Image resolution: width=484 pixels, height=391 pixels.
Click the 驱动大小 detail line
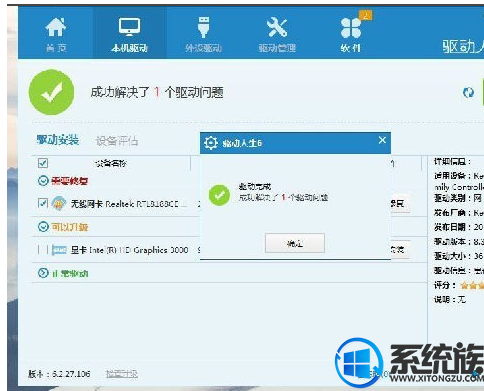coord(459,256)
